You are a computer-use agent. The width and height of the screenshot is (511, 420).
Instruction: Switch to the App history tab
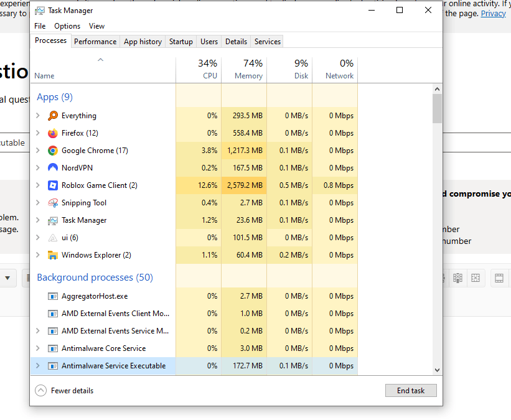point(143,42)
